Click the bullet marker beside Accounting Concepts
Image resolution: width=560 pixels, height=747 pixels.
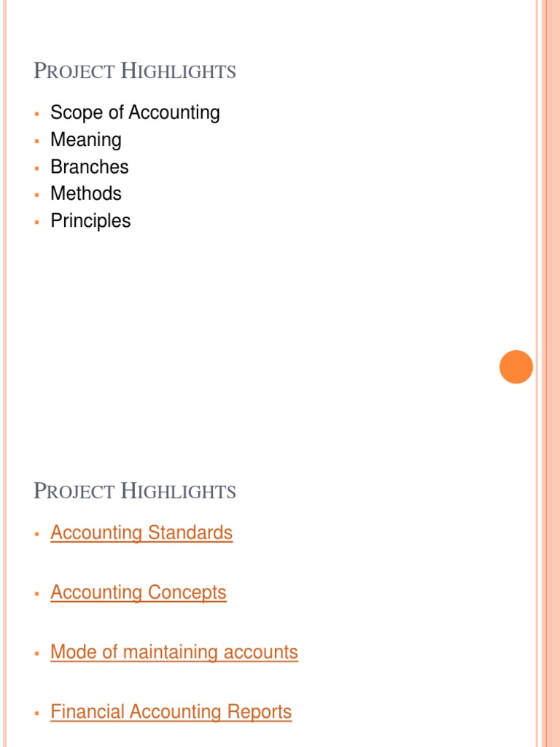36,594
